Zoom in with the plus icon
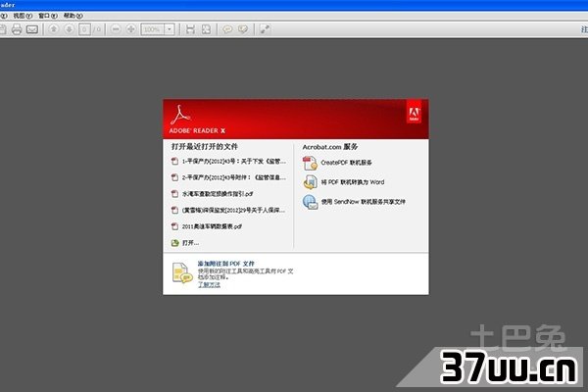Screen dimensions: 588x392 pos(131,29)
